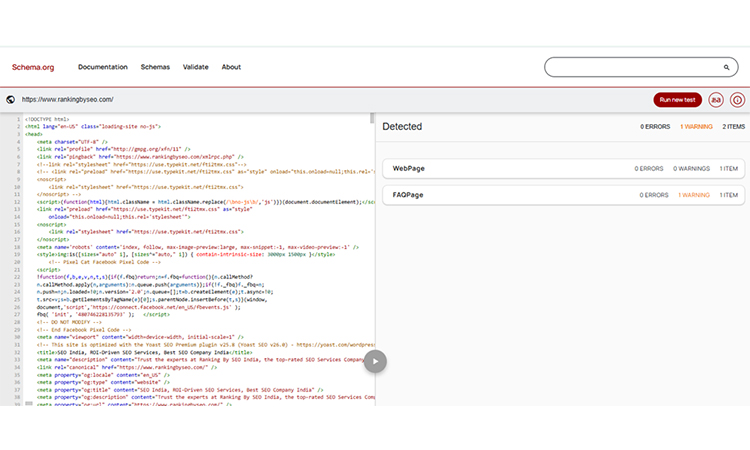Click the 1 WARNING summary in Detected header
The image size is (750, 450).
point(696,127)
